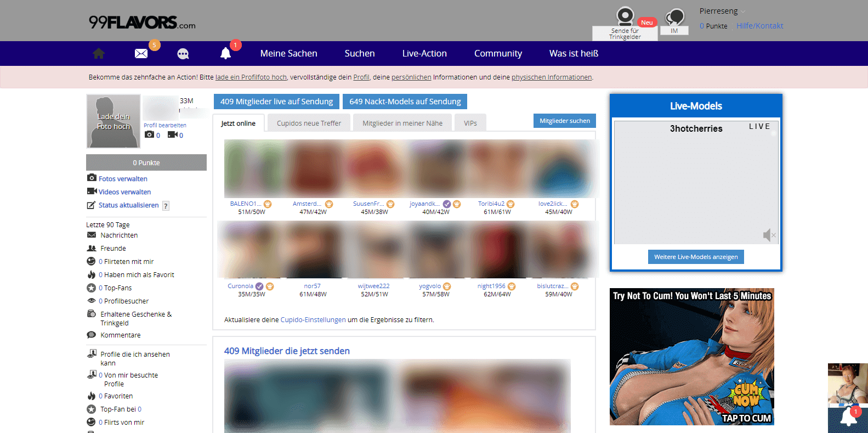
Task: Open the 649 Nackt-Models auf Sendung button
Action: (405, 102)
